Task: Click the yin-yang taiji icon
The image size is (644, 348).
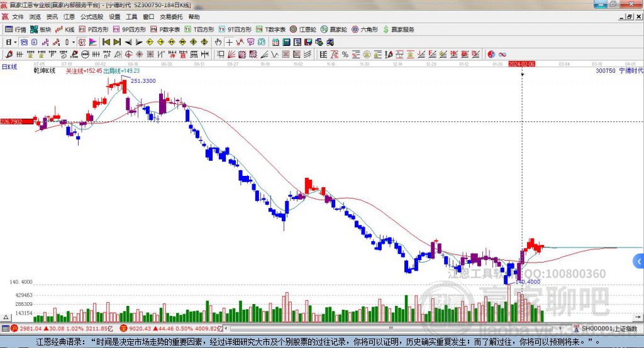Action: [x=491, y=54]
